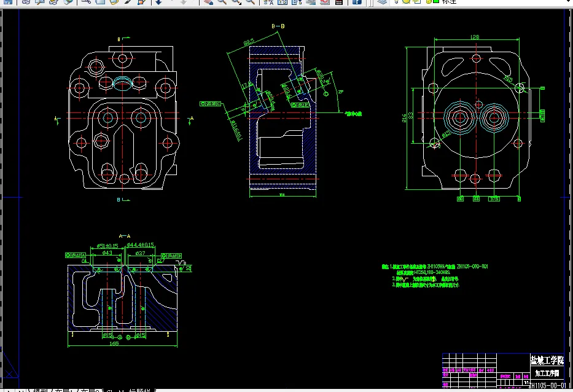Screen dimensions: 573x392
Task: Switch to the 布局1 layout tab
Action: (x=64, y=390)
